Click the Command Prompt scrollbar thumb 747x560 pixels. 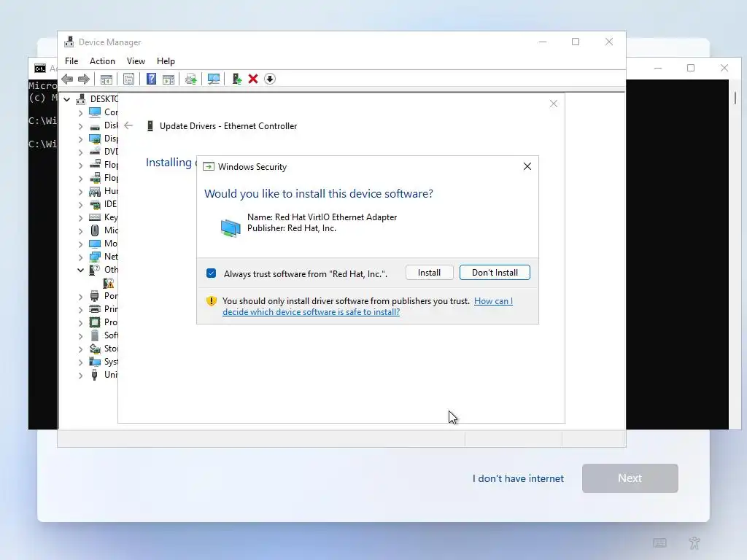tap(735, 98)
